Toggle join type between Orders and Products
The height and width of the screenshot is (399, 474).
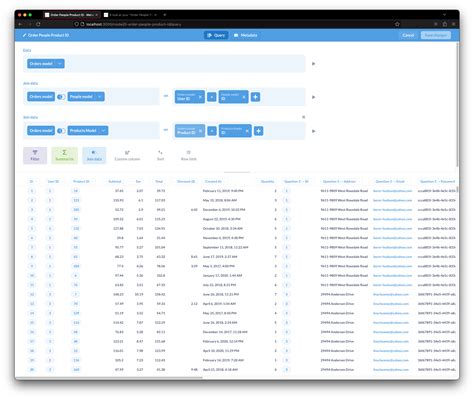click(61, 131)
